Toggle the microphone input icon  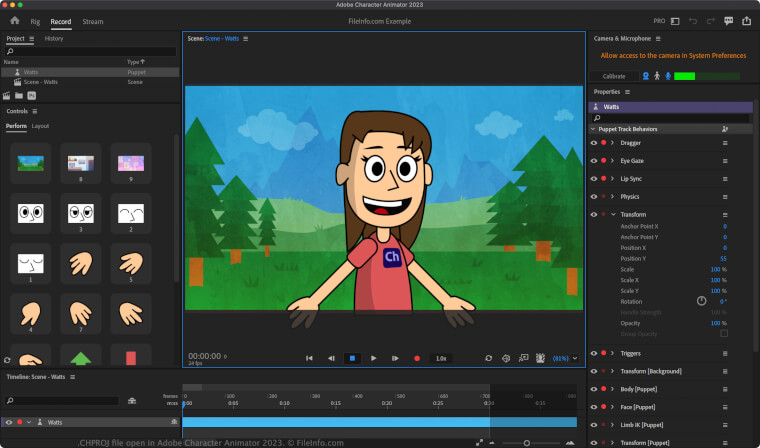[x=667, y=76]
